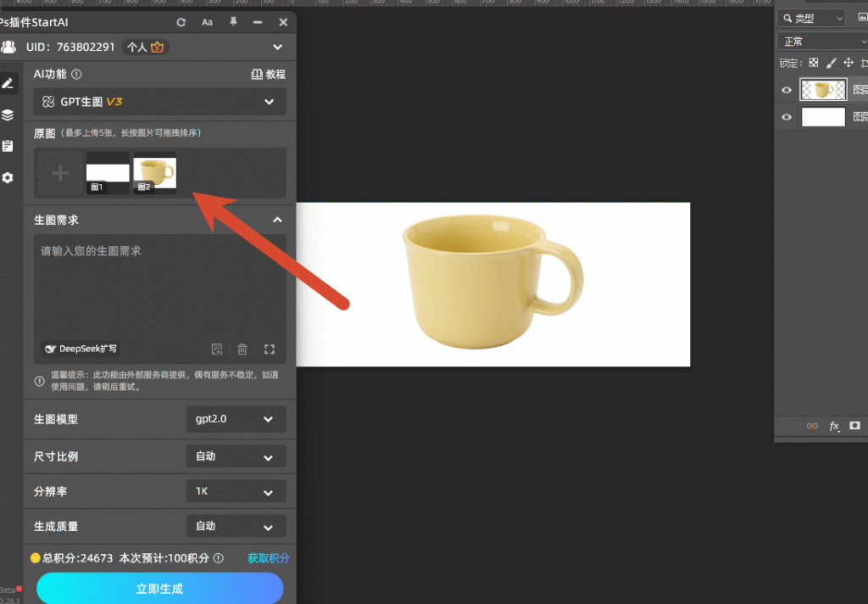Screen dimensions: 868x604
Task: Open the prompt template icon below textbox
Action: pyautogui.click(x=217, y=350)
